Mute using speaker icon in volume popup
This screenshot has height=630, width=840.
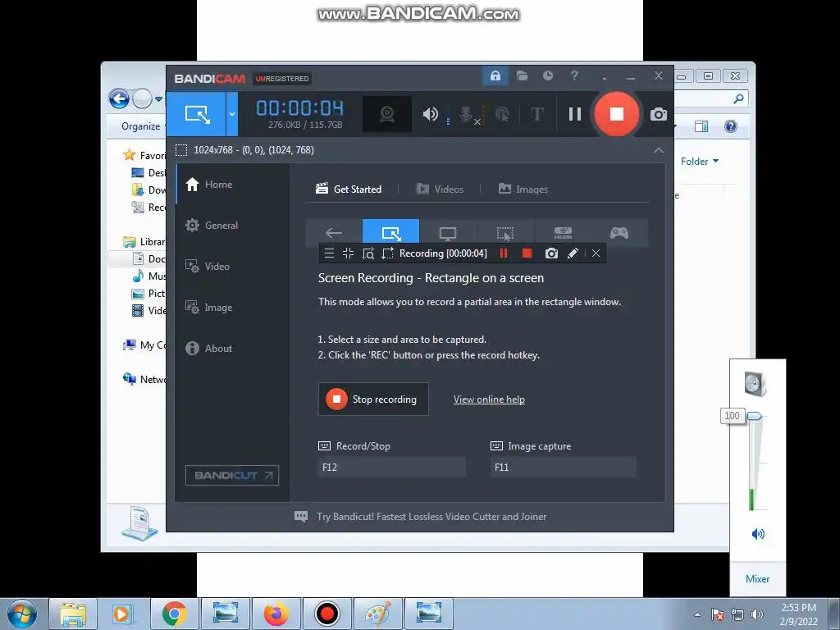(758, 533)
